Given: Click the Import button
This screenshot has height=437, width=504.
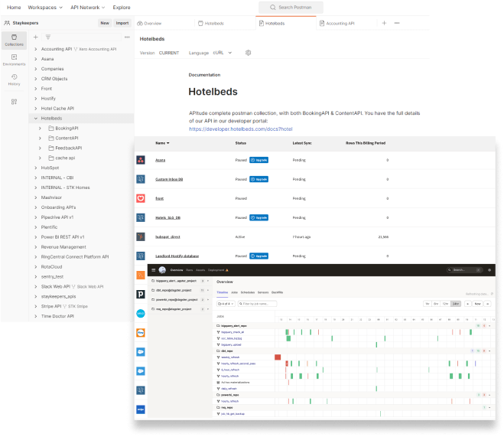Looking at the screenshot, I should point(122,23).
